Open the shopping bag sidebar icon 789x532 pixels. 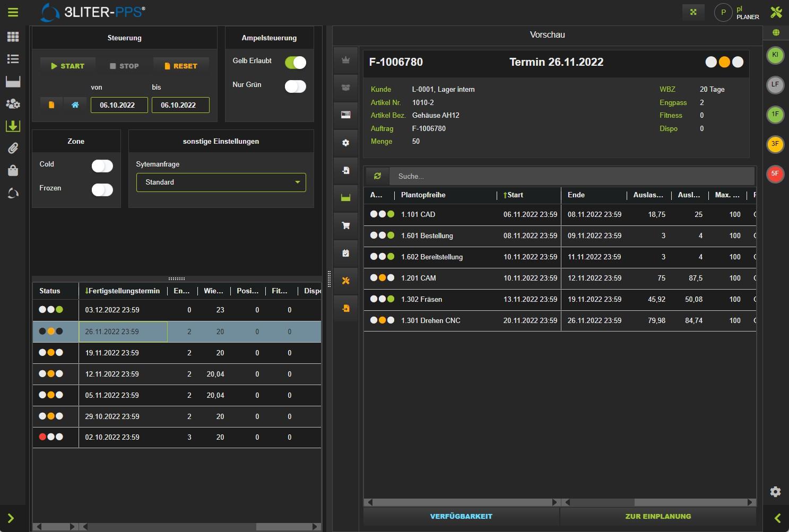coord(13,170)
